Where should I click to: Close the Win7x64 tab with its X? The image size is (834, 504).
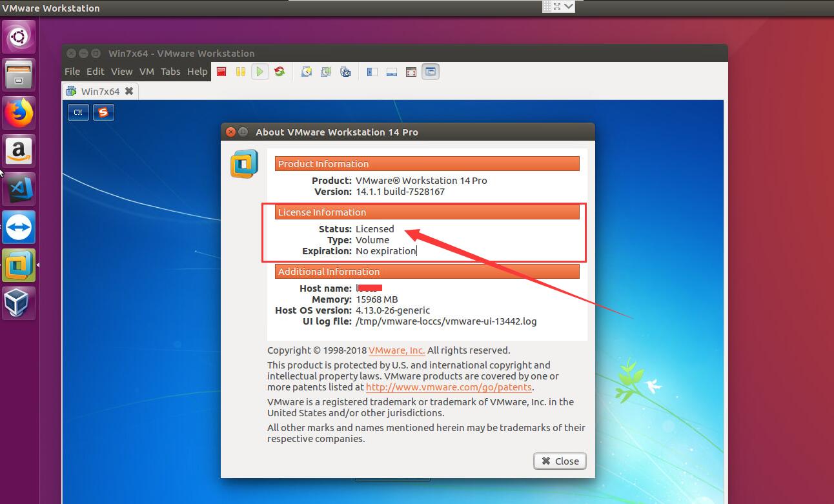click(x=128, y=91)
